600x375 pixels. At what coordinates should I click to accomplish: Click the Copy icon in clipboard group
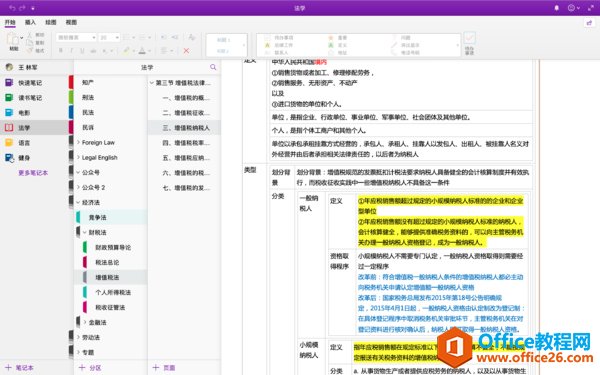pos(30,43)
